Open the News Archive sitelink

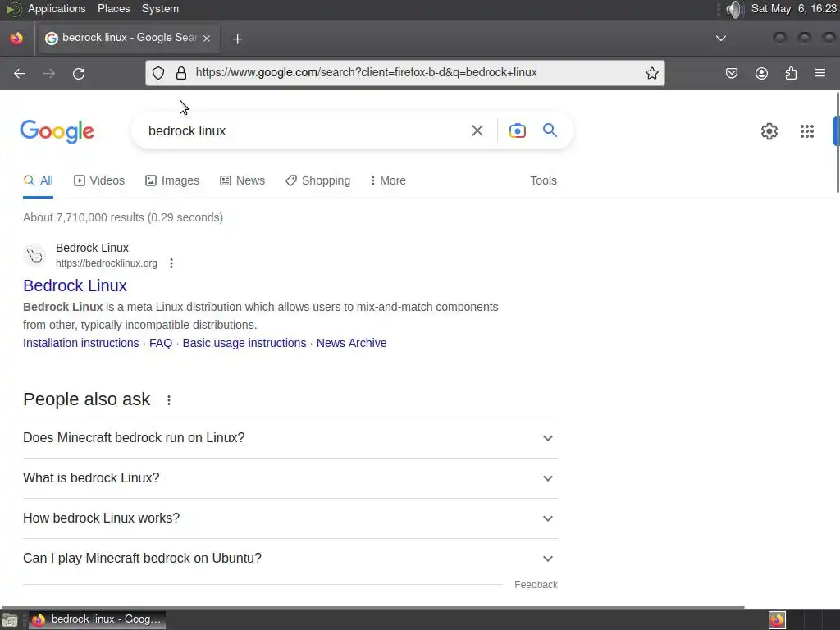click(x=351, y=343)
